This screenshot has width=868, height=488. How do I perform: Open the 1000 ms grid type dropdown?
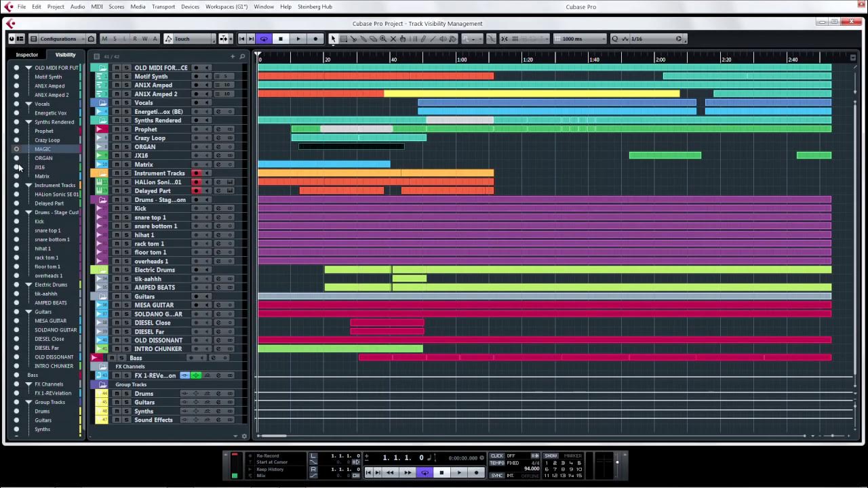coord(580,39)
